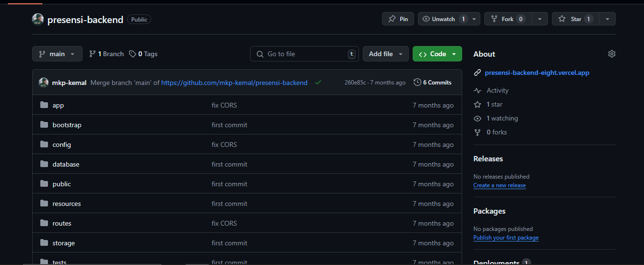Click the mkp-kemal commit author avatar
644x265 pixels.
[x=44, y=83]
